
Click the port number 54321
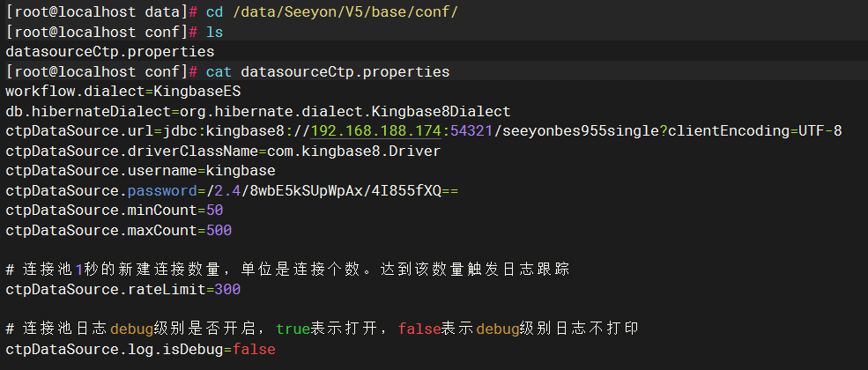(x=471, y=131)
